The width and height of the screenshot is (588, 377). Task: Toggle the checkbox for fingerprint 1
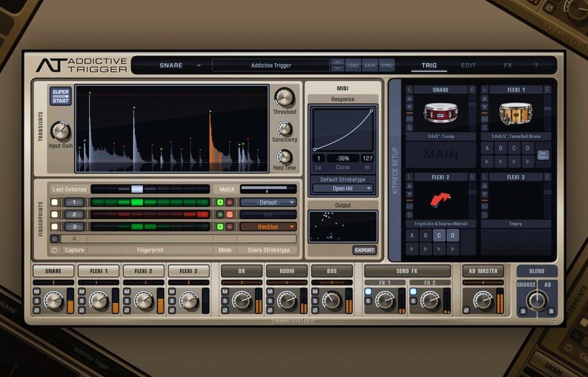click(x=54, y=203)
